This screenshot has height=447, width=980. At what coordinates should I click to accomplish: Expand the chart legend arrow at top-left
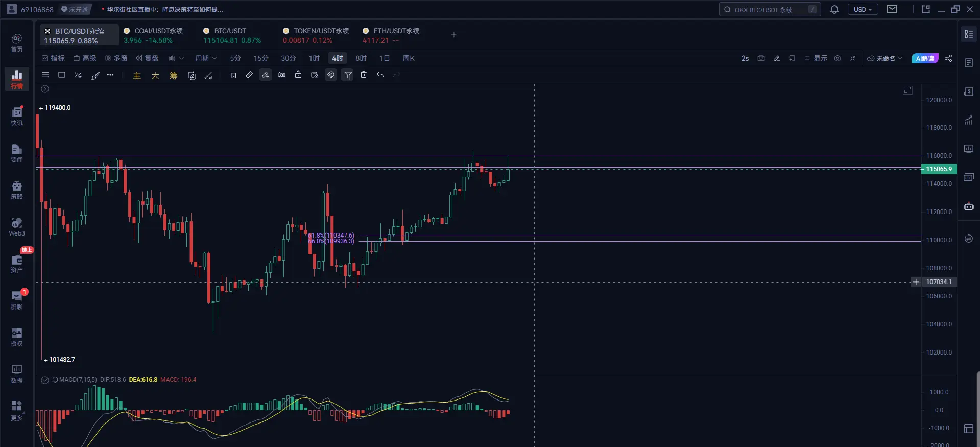45,89
